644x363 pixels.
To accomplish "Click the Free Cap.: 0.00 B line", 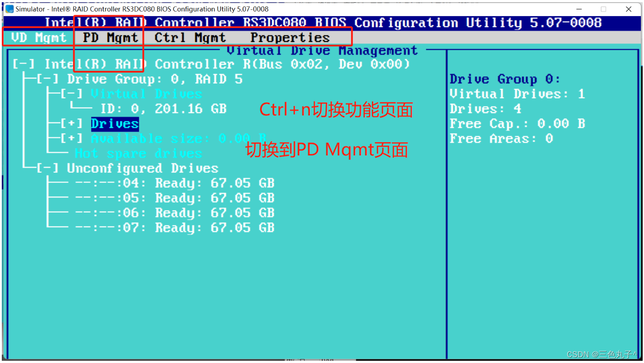I will pos(517,124).
